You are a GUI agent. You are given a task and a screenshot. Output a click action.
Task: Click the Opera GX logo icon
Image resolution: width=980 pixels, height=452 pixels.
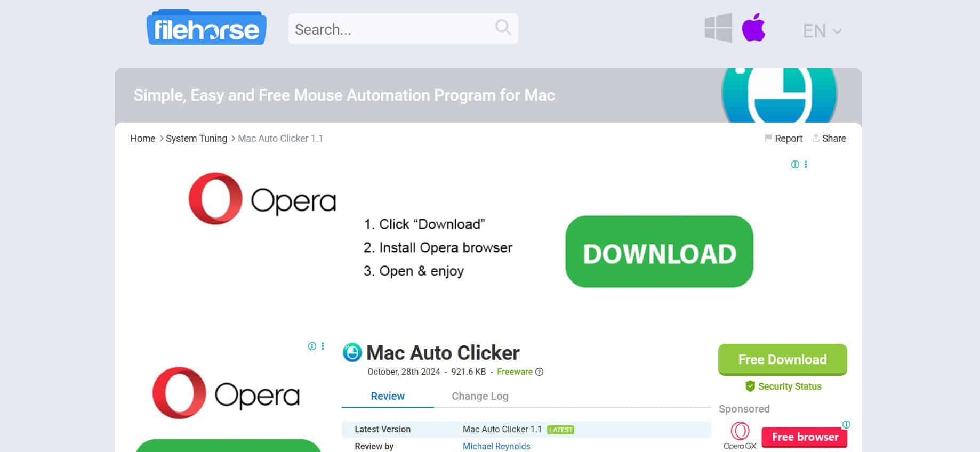click(x=740, y=435)
